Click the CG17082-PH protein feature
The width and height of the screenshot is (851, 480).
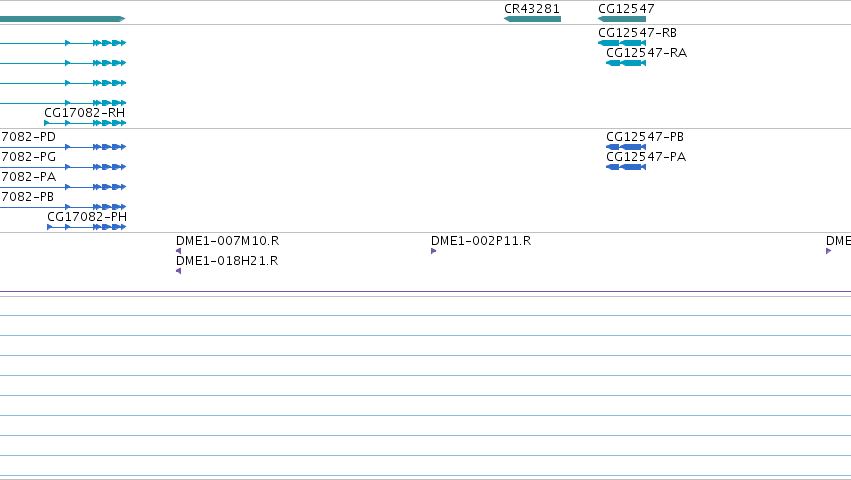pos(87,227)
